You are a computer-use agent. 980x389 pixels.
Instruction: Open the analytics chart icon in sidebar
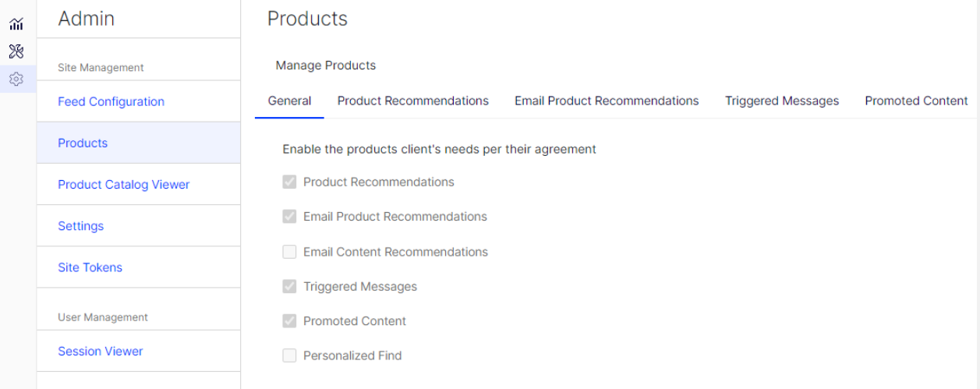pos(16,25)
